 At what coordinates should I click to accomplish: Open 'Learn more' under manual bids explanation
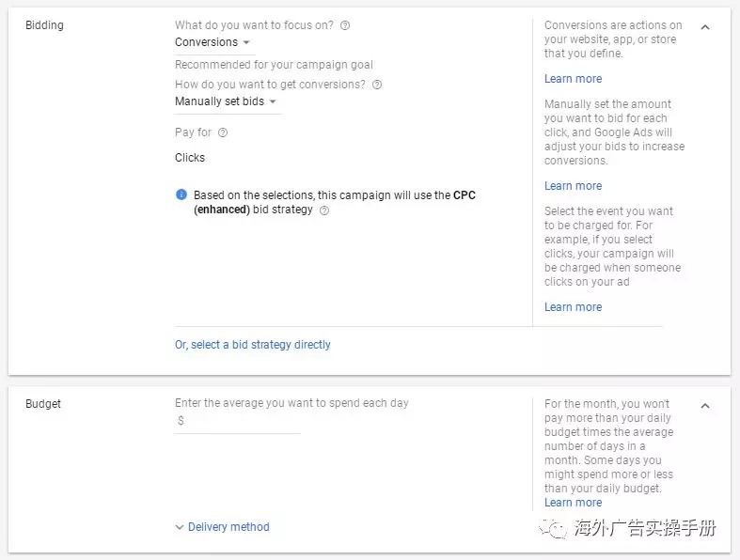[x=573, y=186]
